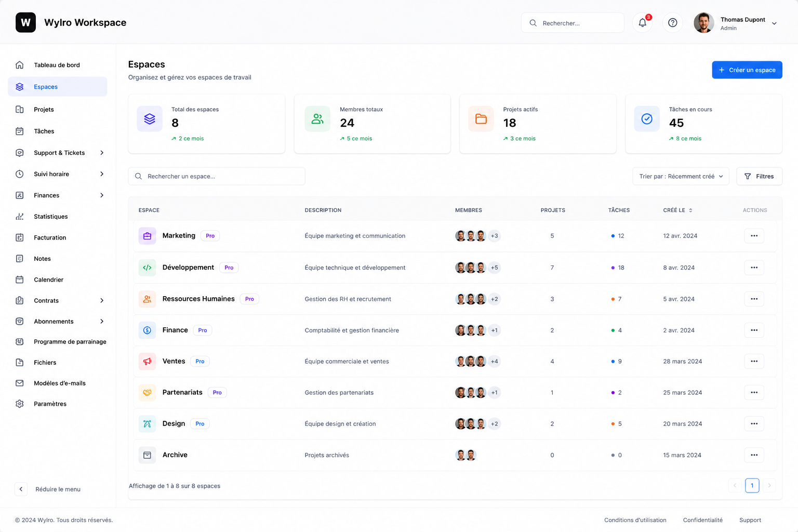Open the Filtres button
This screenshot has height=532, width=798.
click(759, 176)
